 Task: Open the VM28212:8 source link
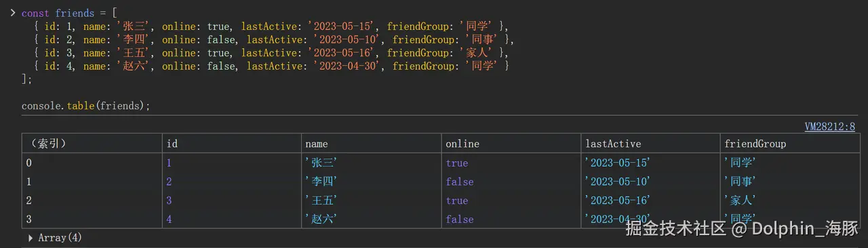coord(830,126)
